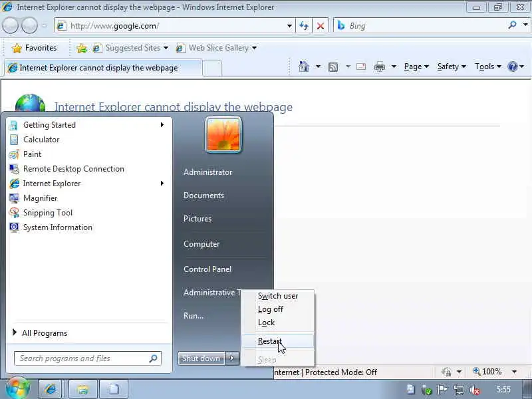Choose Restart from power menu

[277, 341]
